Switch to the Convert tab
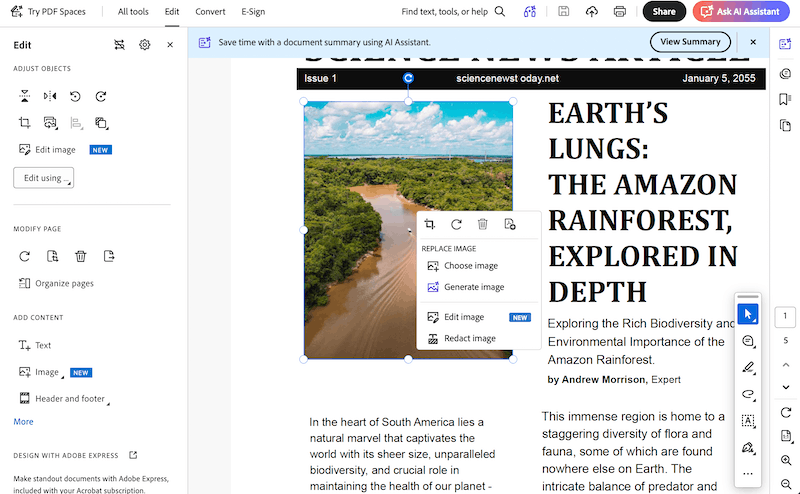 click(210, 11)
